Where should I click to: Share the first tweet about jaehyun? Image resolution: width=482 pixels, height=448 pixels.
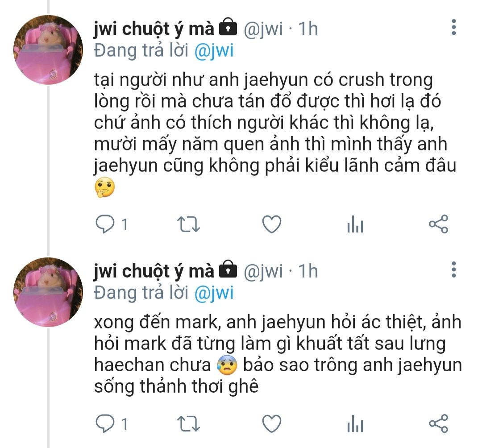click(x=439, y=224)
